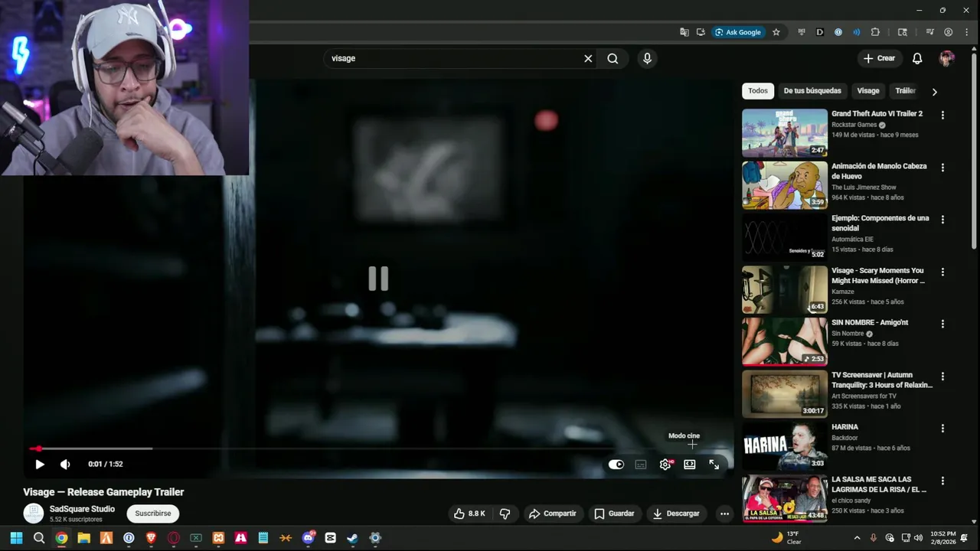The image size is (980, 551).
Task: Clear the search box with the X
Action: [x=588, y=58]
